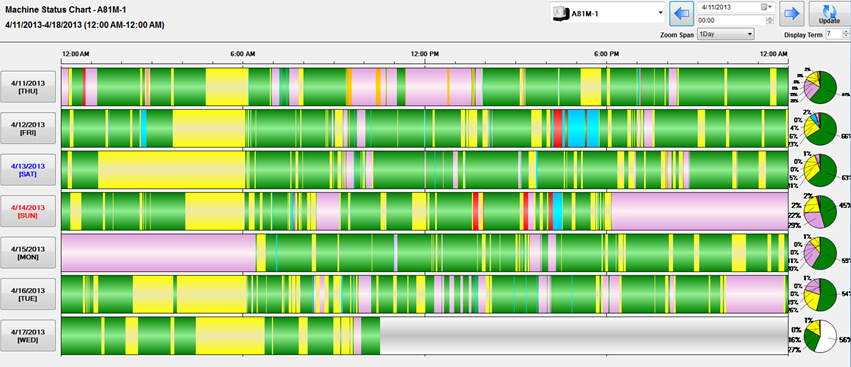The height and width of the screenshot is (367, 851).
Task: Adjust the start time spinner arrows
Action: tap(770, 20)
